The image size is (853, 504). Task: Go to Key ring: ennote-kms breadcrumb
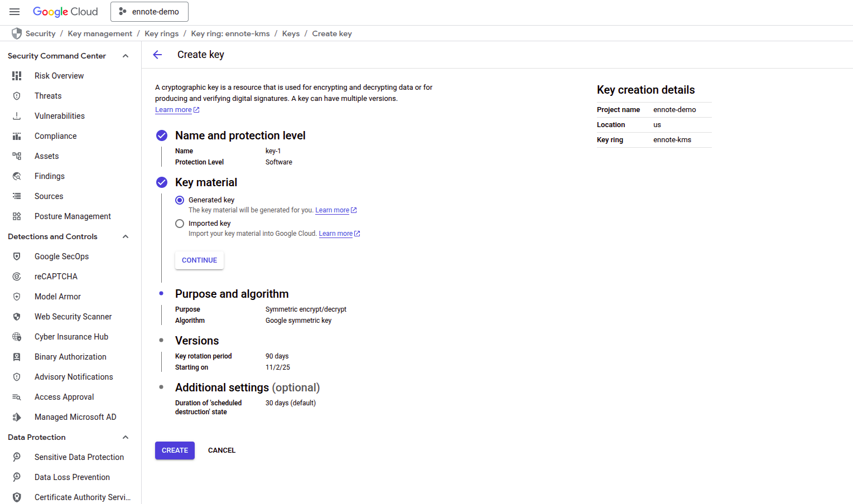230,33
